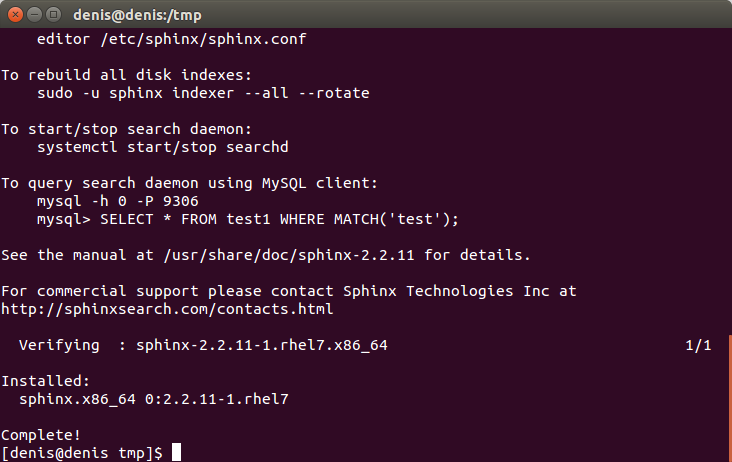Click the 1/1 progress counter
The width and height of the screenshot is (732, 462).
click(x=698, y=345)
